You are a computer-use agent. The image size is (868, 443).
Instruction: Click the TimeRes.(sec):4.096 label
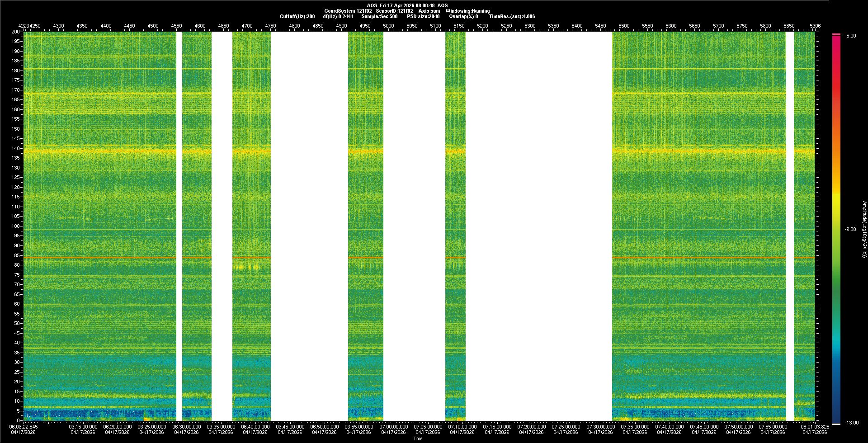(x=512, y=16)
